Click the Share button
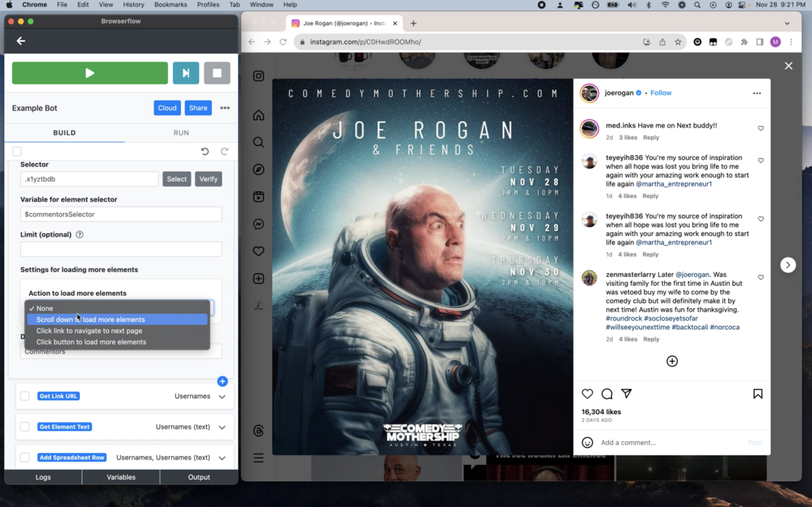Image resolution: width=812 pixels, height=507 pixels. (x=198, y=108)
